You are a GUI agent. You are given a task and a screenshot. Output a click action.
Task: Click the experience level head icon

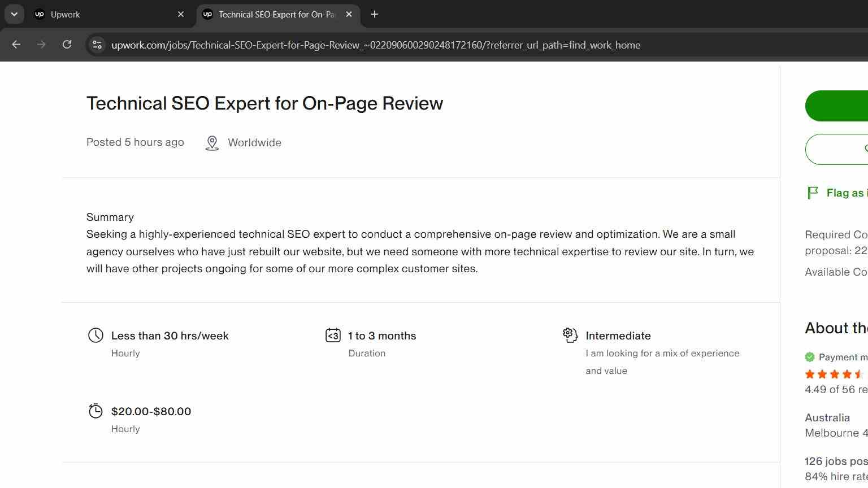pyautogui.click(x=570, y=335)
